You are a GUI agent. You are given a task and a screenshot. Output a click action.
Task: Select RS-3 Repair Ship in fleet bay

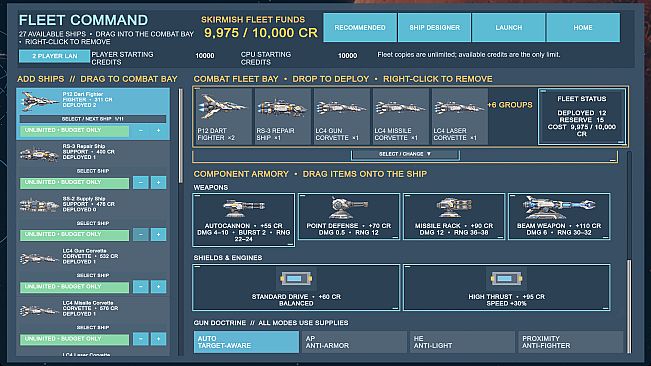[x=282, y=116]
